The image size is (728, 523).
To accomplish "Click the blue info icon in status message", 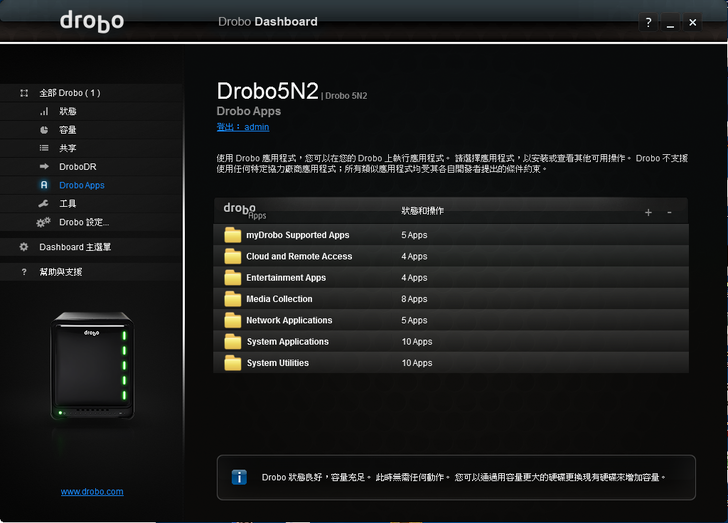I will pos(239,477).
